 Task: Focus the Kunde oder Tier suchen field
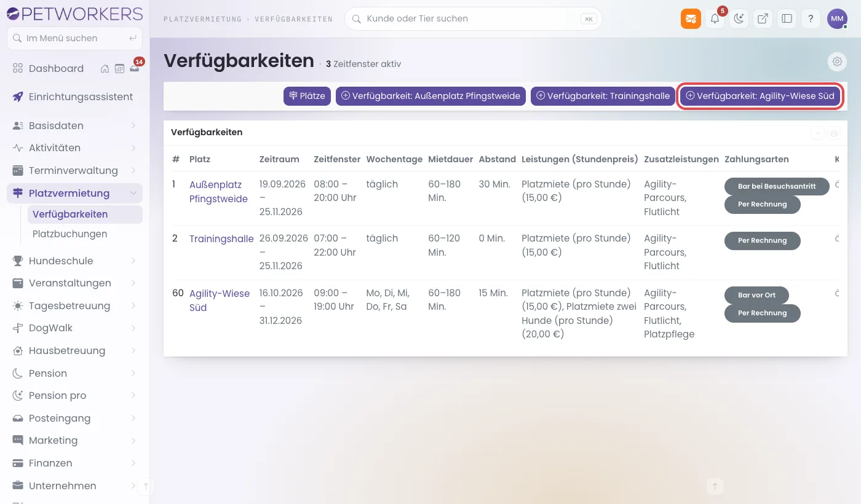point(474,18)
